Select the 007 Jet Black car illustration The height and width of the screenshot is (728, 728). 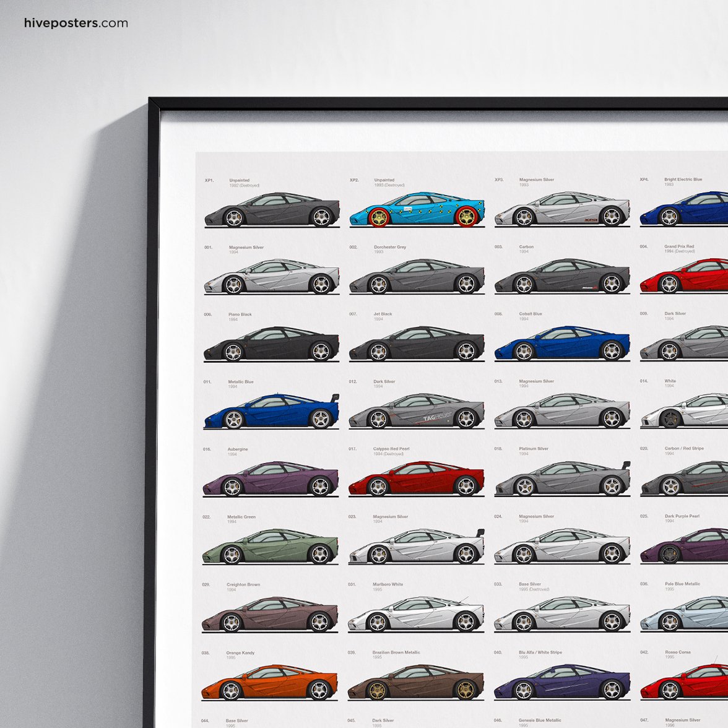coord(417,344)
